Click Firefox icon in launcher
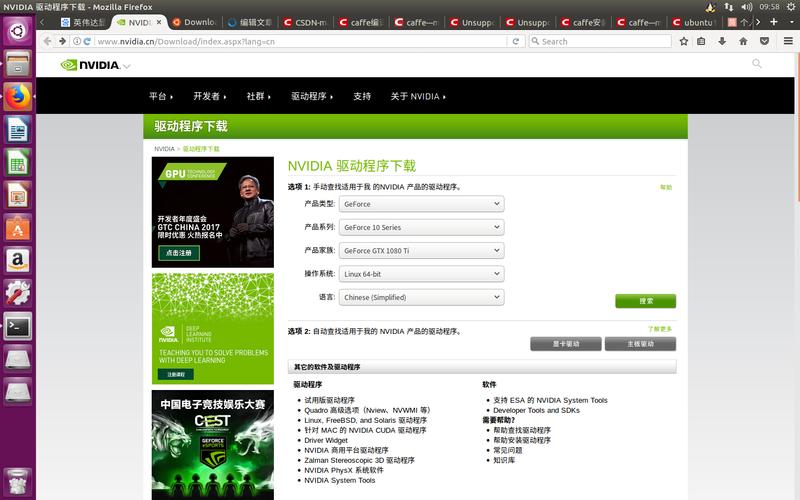 coord(18,96)
